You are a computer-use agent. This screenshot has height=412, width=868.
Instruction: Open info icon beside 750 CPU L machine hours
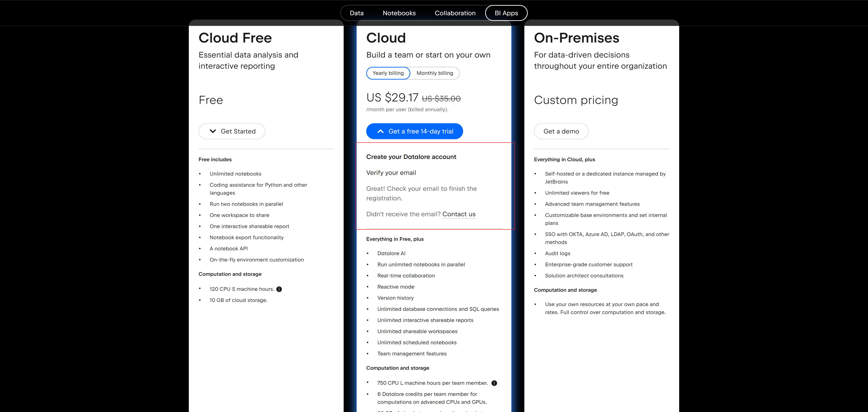(494, 383)
